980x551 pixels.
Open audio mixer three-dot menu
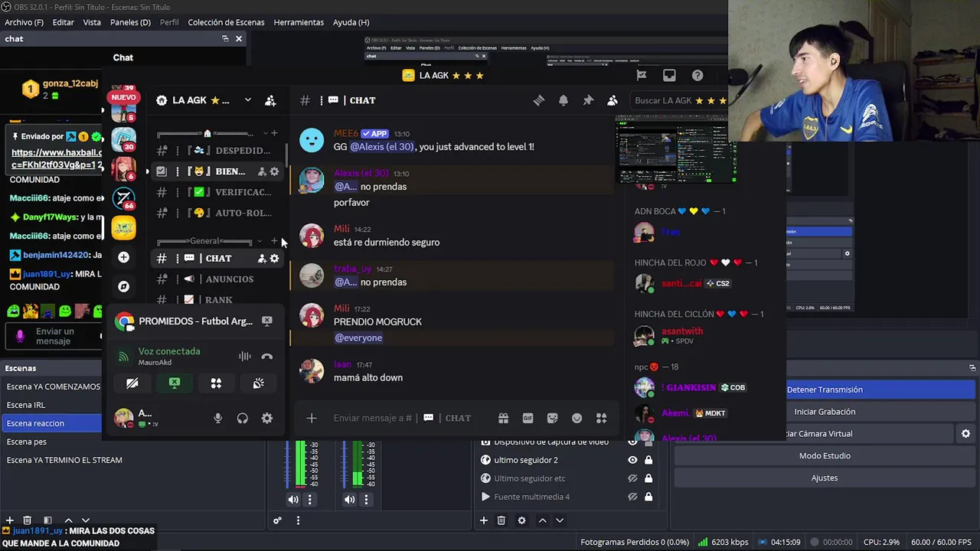pyautogui.click(x=298, y=520)
